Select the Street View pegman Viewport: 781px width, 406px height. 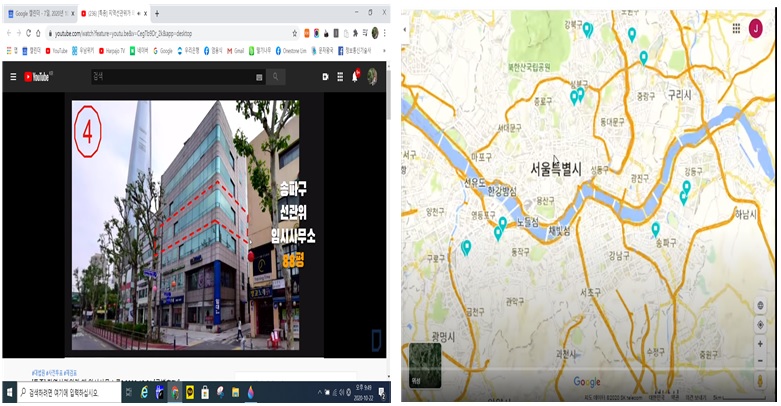pos(760,381)
